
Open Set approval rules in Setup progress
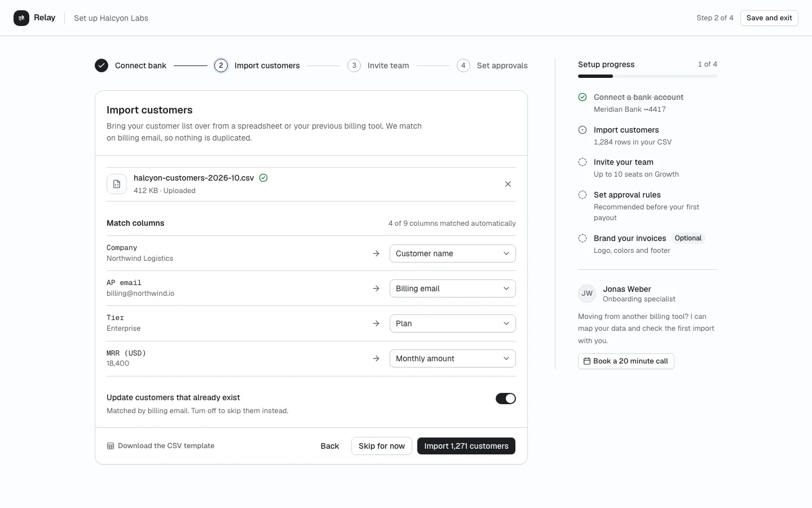pos(627,195)
